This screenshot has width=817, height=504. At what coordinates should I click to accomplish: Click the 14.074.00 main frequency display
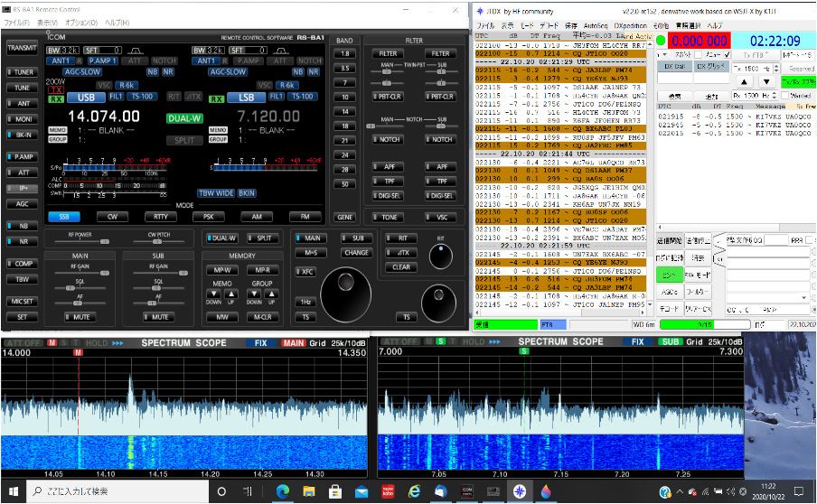click(x=104, y=117)
